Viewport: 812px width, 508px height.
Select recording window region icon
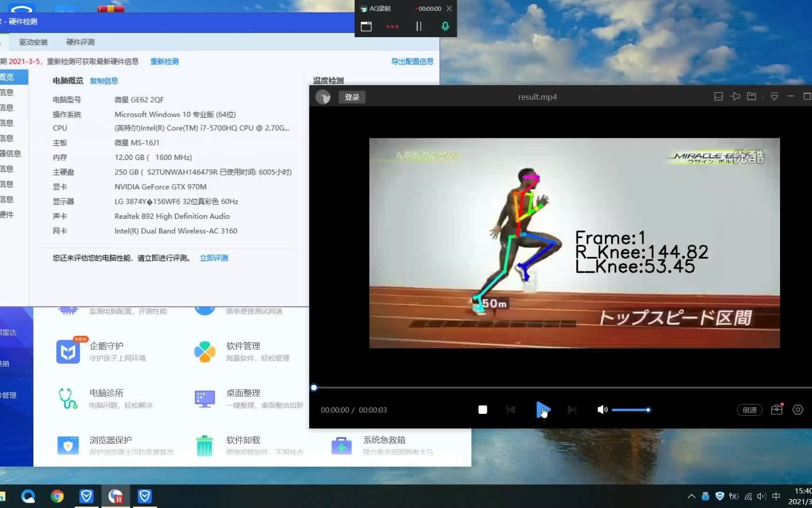click(366, 26)
